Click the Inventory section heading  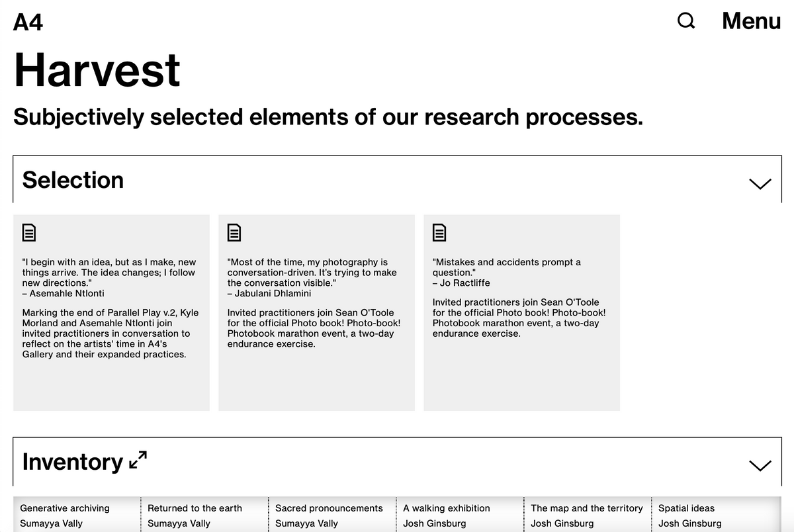tap(72, 461)
